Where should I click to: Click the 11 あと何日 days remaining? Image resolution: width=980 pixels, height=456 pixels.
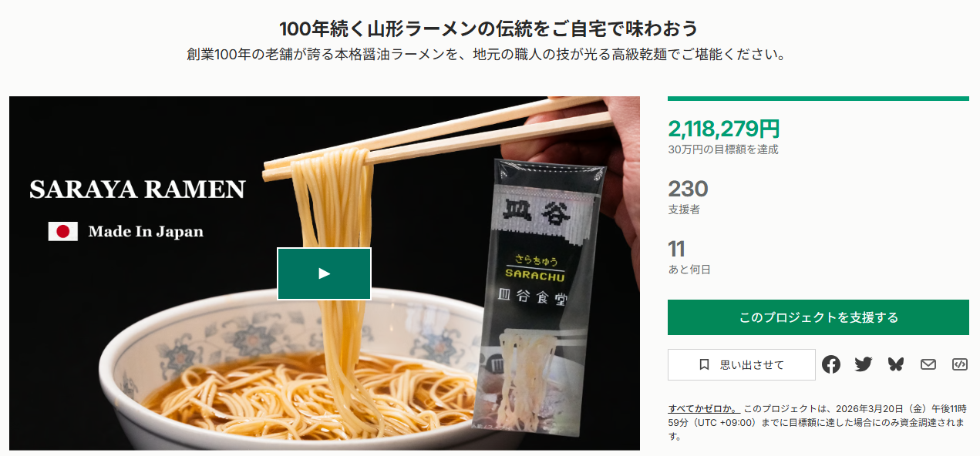[689, 256]
